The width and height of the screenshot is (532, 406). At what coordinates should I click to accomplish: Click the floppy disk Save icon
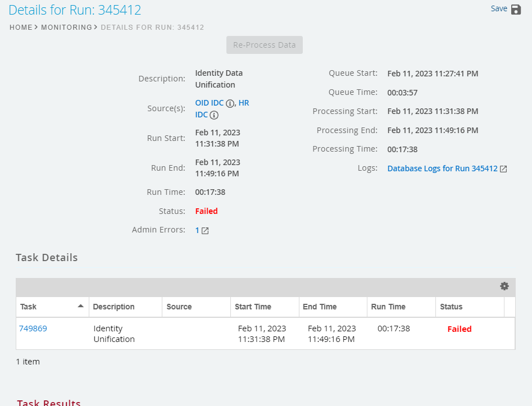(x=516, y=9)
